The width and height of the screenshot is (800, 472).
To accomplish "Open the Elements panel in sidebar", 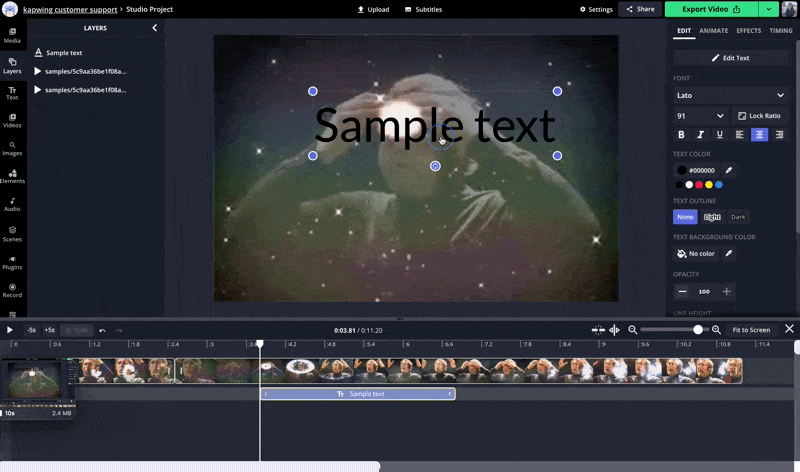I will tap(12, 176).
